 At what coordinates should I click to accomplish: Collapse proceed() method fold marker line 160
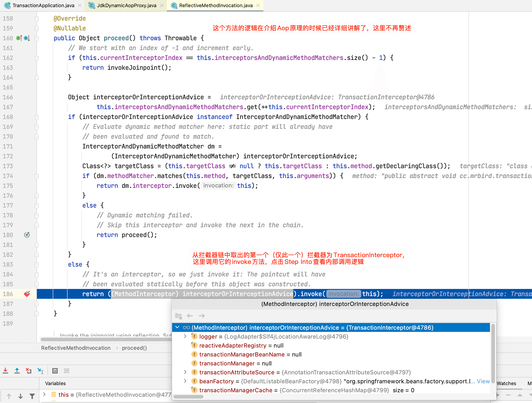37,38
